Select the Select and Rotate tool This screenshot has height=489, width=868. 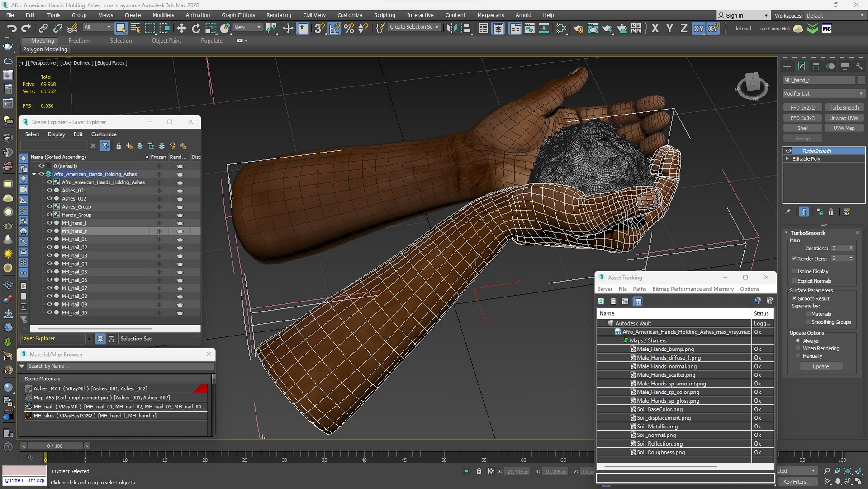pyautogui.click(x=196, y=28)
